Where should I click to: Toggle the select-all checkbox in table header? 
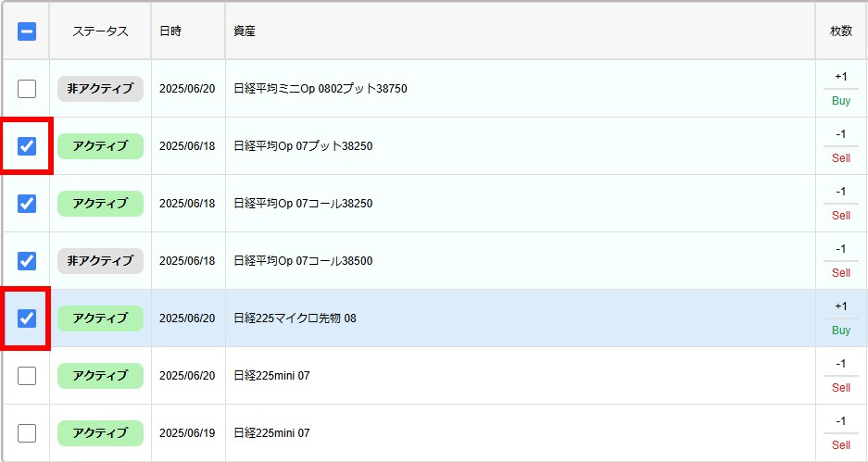27,31
